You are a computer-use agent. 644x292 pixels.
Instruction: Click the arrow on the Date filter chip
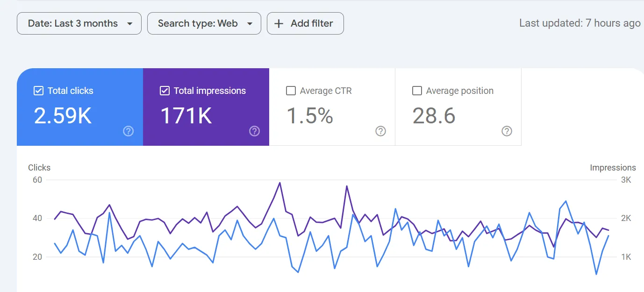tap(130, 24)
